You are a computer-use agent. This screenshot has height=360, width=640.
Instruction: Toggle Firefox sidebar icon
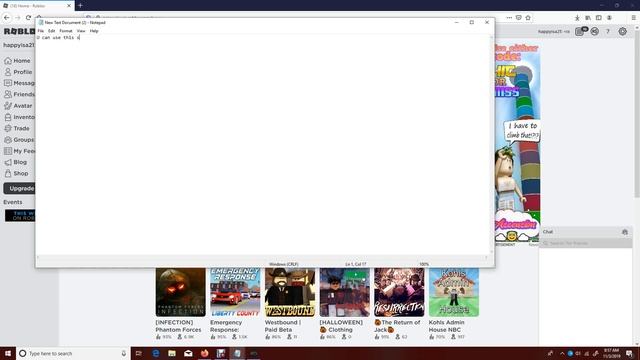click(x=598, y=18)
